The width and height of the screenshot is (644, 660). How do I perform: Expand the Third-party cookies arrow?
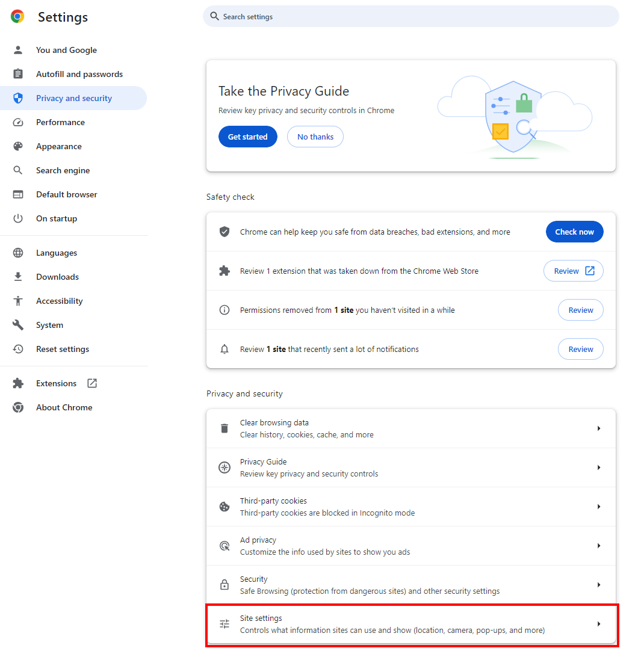pos(598,507)
